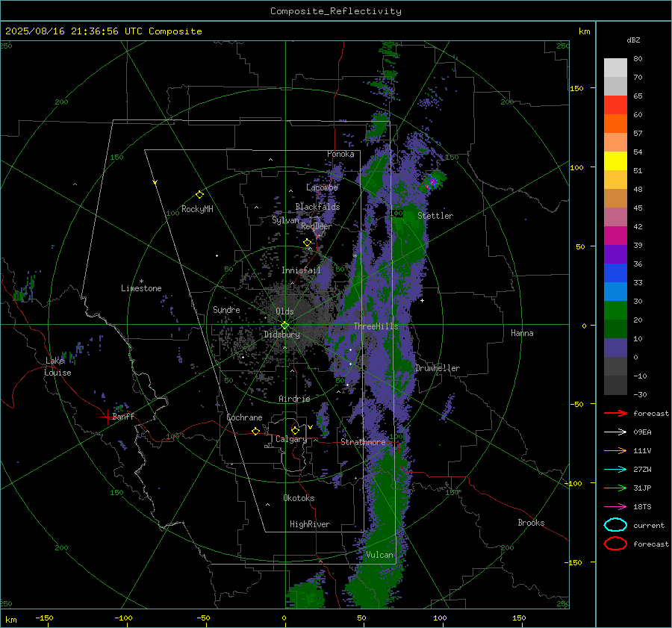The width and height of the screenshot is (672, 628).
Task: Select the light blue 33 dBZ swatch
Action: [x=615, y=292]
